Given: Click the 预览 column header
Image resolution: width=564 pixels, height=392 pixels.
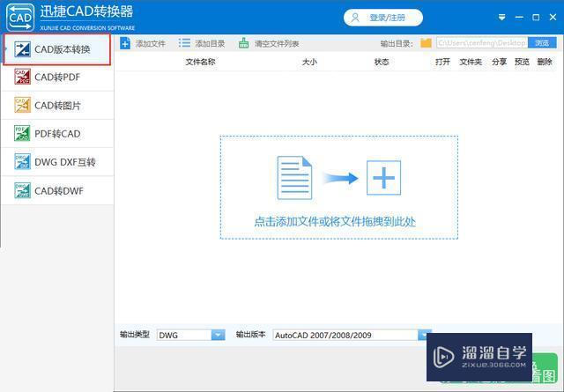Looking at the screenshot, I should click(522, 62).
